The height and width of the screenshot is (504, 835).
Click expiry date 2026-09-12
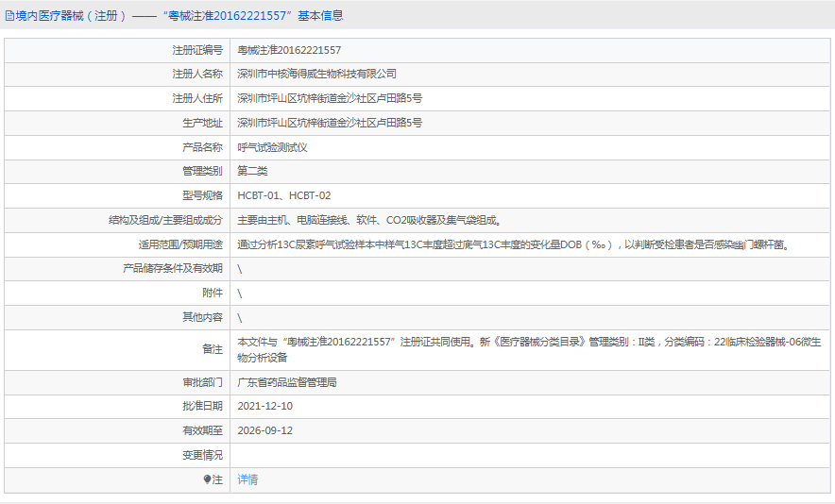[265, 430]
